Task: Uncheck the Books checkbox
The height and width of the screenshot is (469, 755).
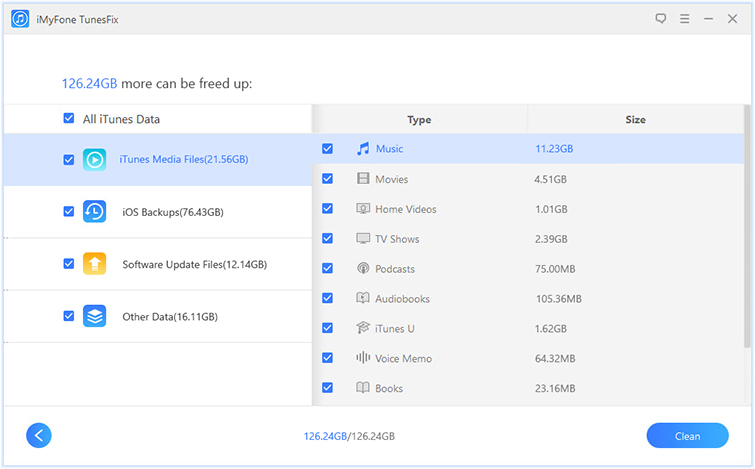Action: 327,388
